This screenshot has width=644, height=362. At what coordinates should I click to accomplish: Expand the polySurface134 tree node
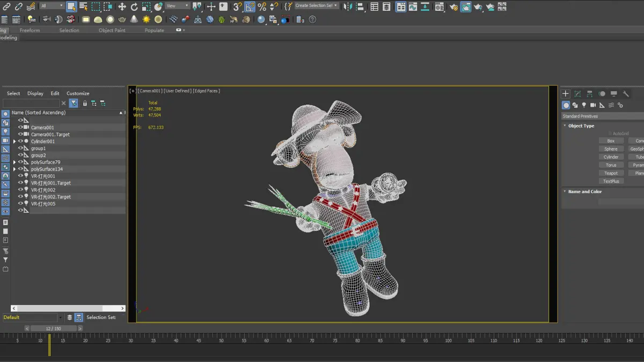14,169
